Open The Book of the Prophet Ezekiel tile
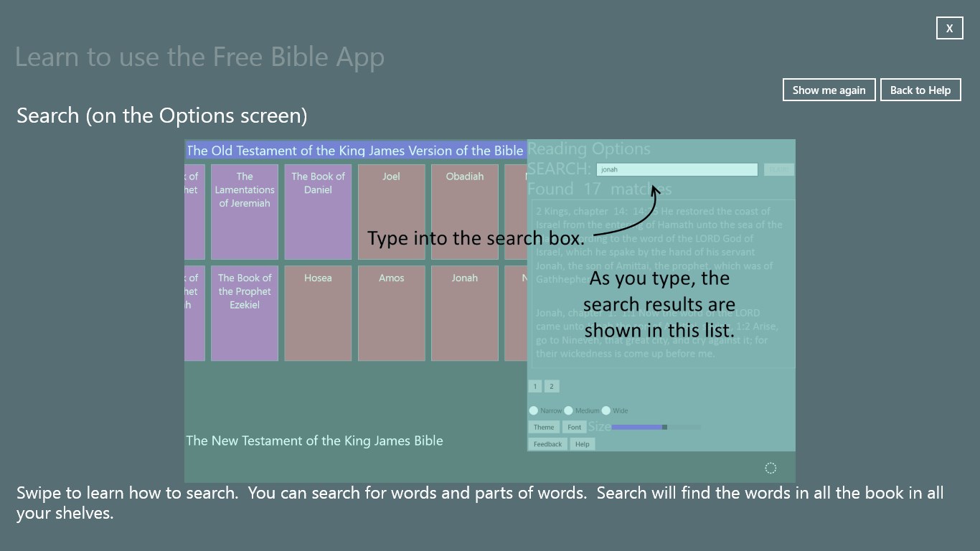 [245, 314]
